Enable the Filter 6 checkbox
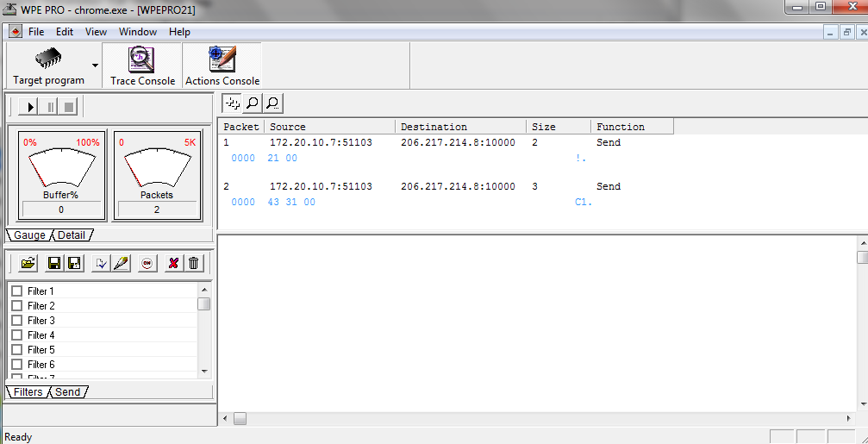The height and width of the screenshot is (444, 868). click(16, 365)
